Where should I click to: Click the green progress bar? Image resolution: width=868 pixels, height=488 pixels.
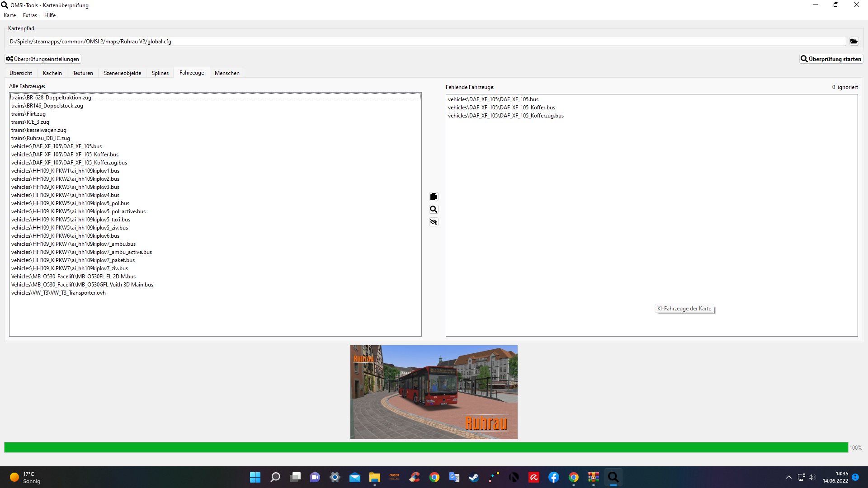point(425,447)
